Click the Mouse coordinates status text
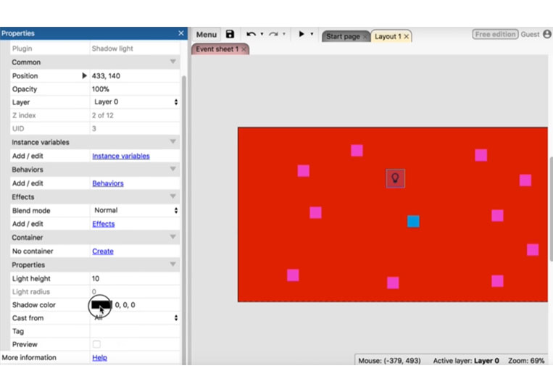This screenshot has height=392, width=553. click(x=389, y=361)
